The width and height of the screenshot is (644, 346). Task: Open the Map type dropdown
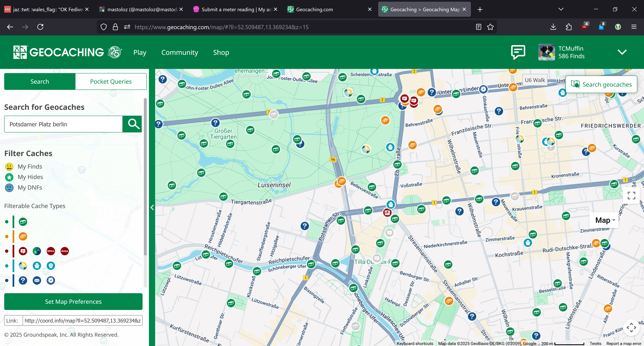[605, 220]
